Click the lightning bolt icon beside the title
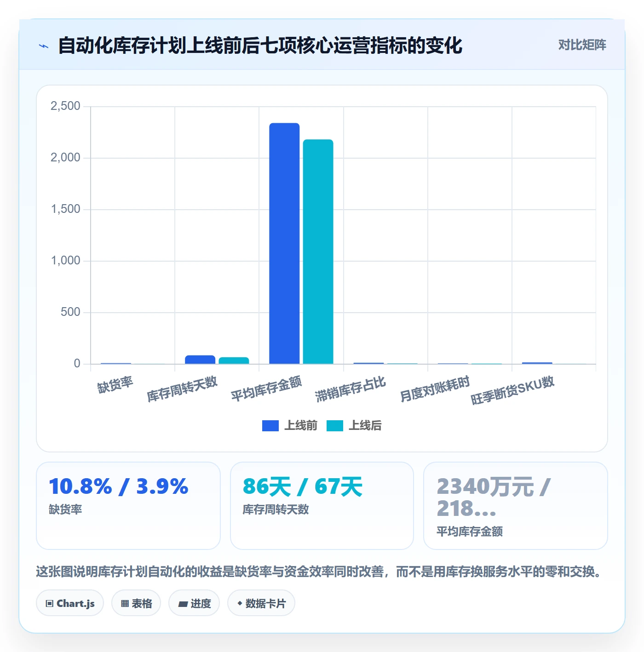This screenshot has height=652, width=644. tap(44, 46)
